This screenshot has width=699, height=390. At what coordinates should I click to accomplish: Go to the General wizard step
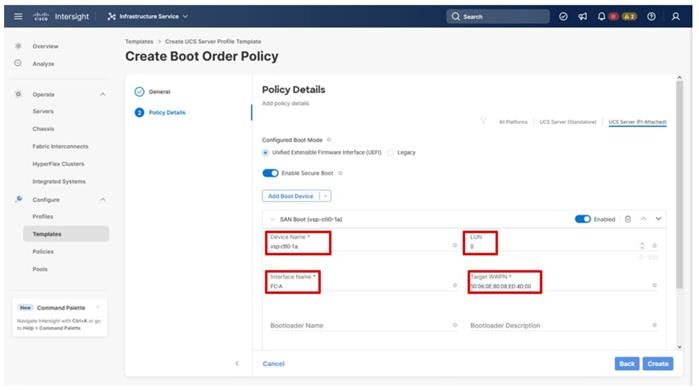(x=152, y=91)
